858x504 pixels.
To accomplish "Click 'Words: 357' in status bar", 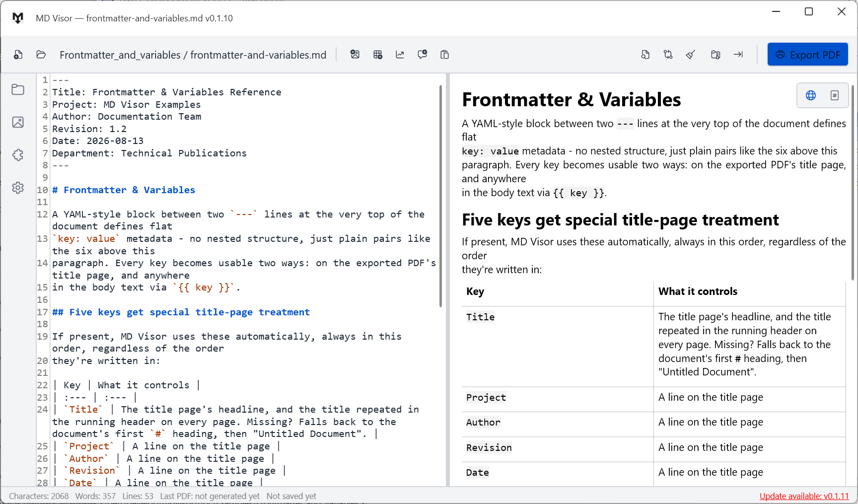I will coord(95,496).
